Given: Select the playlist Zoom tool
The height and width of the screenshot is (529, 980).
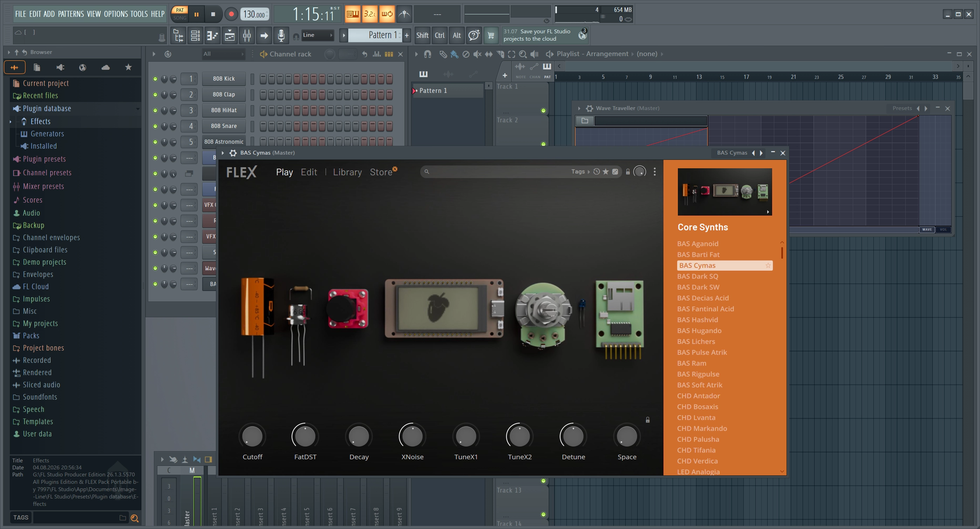Looking at the screenshot, I should pos(523,54).
